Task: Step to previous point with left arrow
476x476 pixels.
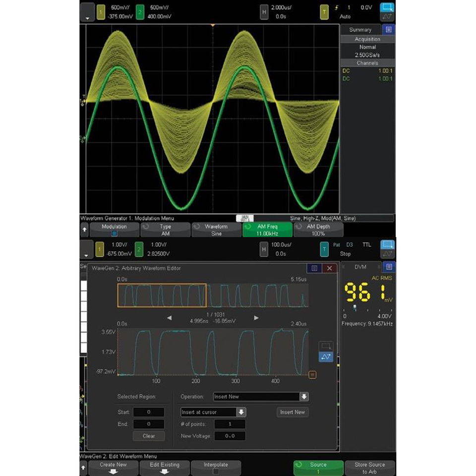Action: pos(170,318)
